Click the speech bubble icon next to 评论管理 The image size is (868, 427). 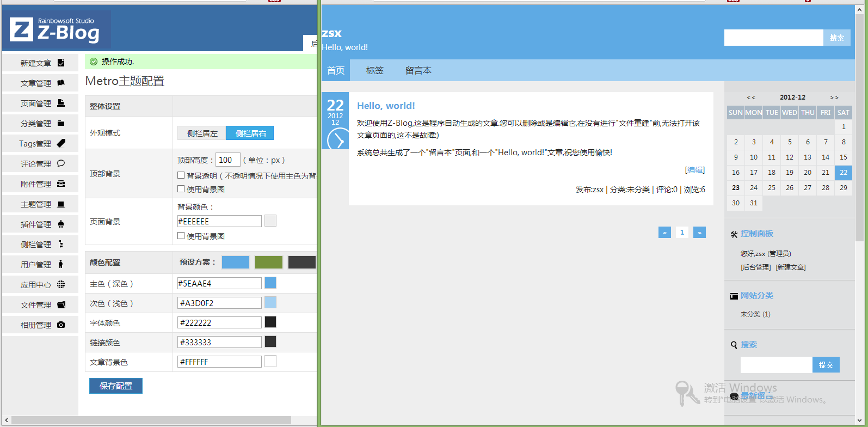61,163
